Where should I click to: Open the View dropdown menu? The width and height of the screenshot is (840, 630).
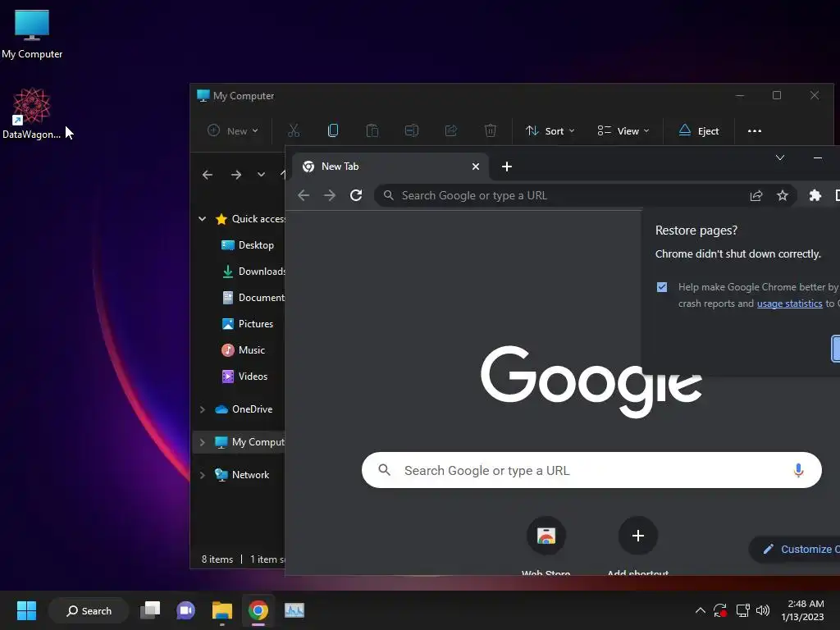tap(623, 130)
